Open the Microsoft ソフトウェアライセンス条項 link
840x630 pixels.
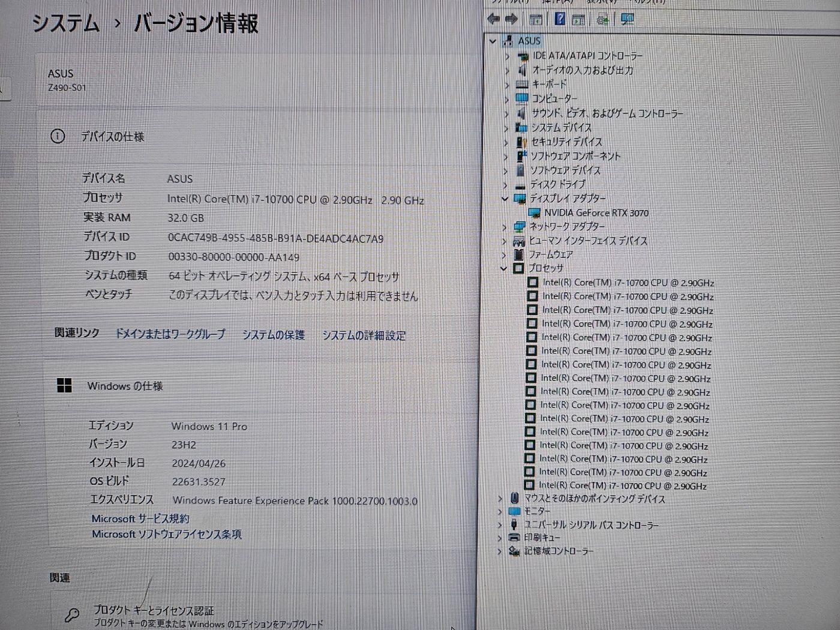167,534
